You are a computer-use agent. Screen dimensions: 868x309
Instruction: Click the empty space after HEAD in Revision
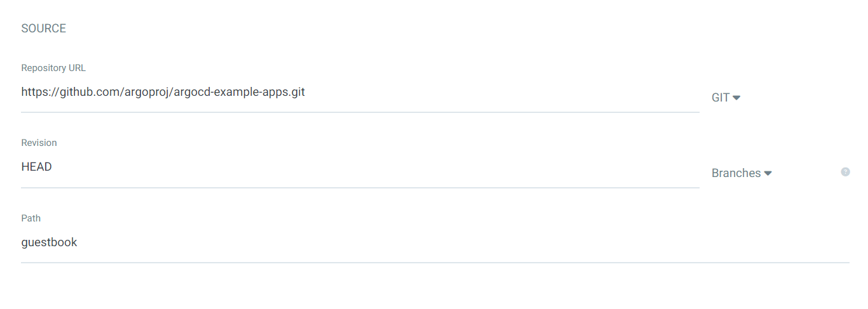click(x=381, y=168)
